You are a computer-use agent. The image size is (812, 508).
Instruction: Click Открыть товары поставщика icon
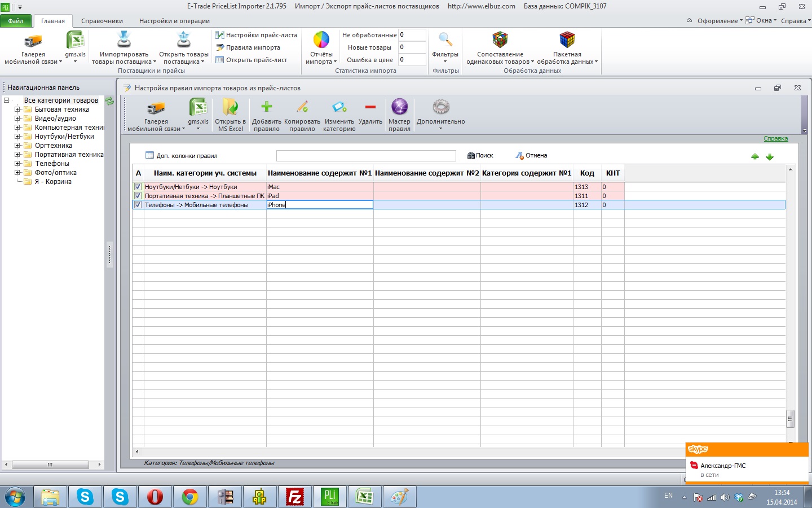(x=184, y=41)
